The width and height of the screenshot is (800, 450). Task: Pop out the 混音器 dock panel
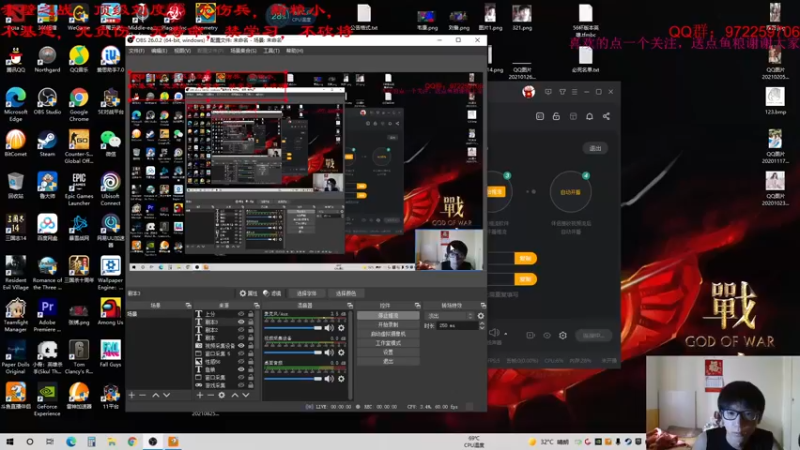point(349,305)
